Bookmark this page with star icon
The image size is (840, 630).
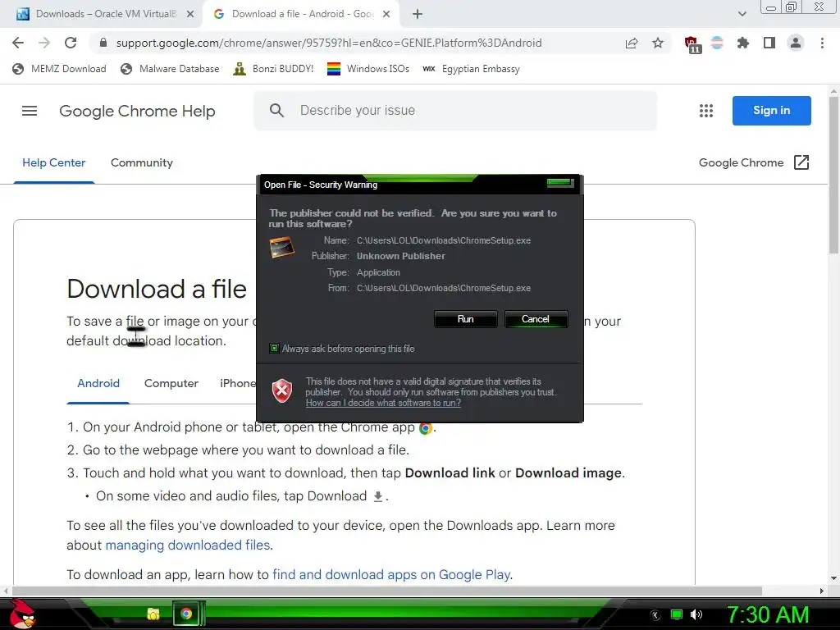(x=658, y=43)
